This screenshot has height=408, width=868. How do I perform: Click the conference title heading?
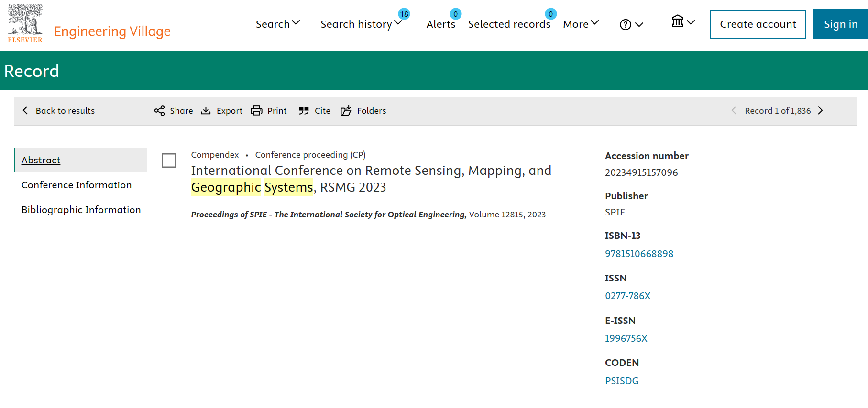point(371,179)
